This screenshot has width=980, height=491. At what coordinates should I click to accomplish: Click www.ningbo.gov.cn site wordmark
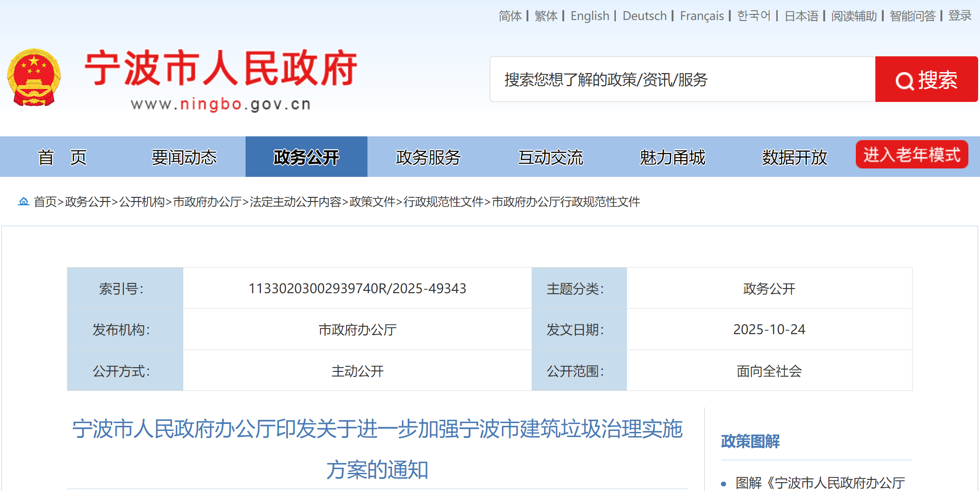(x=222, y=104)
